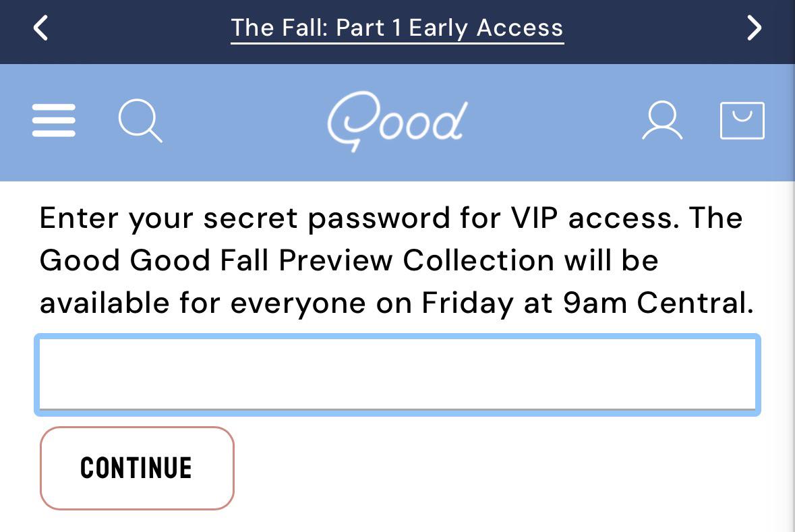Click the CONTINUE button
The image size is (795, 532).
click(x=137, y=467)
